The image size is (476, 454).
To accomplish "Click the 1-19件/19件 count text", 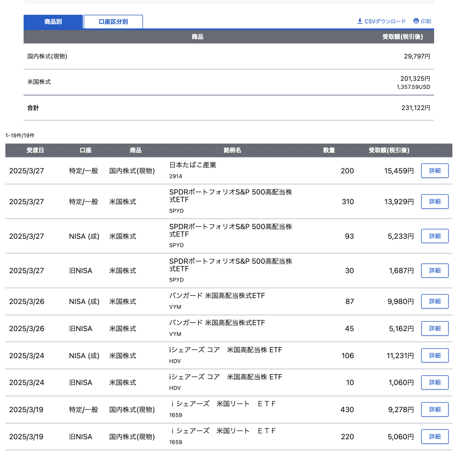I will [x=20, y=136].
